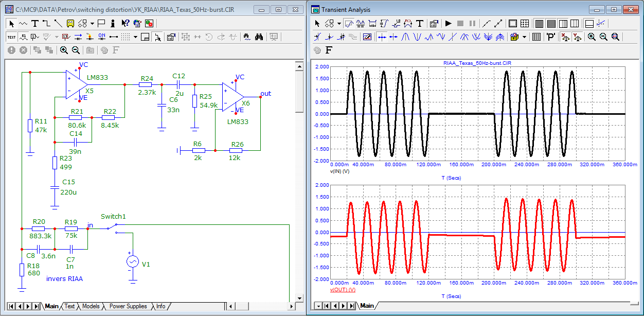Select the Text tool in schematic toolbar
This screenshot has height=316, width=644.
click(x=35, y=23)
